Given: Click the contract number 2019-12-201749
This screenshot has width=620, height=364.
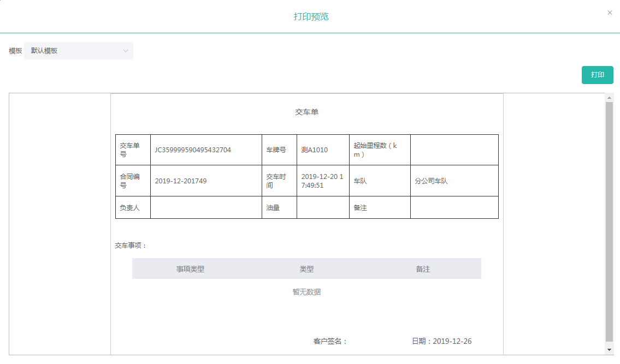Looking at the screenshot, I should point(181,181).
